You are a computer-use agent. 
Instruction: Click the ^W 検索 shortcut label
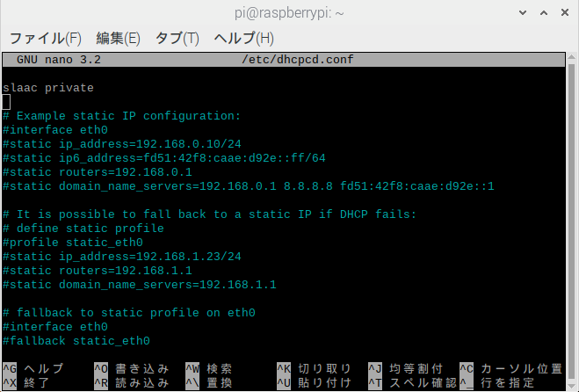tap(209, 369)
